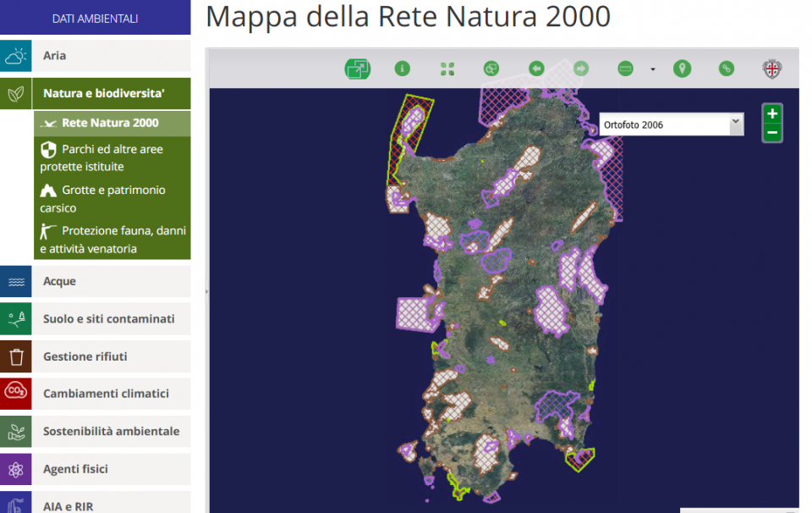Expand the measure tool dropdown arrow
Screen dimensions: 812x513
pos(652,70)
